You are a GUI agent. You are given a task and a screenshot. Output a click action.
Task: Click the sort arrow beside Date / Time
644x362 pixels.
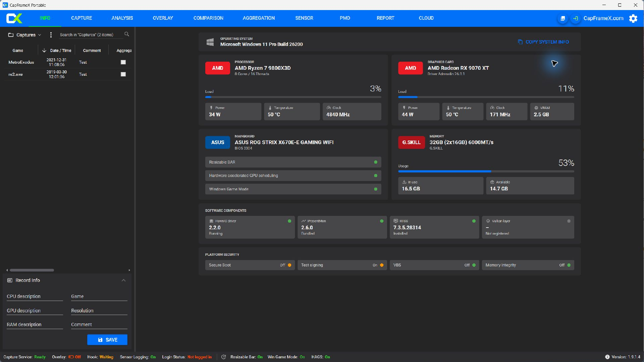point(44,51)
